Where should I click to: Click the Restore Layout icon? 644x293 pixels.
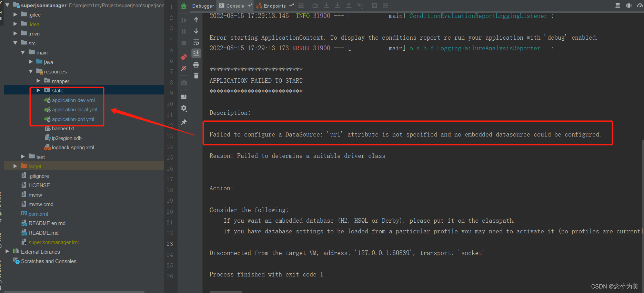tap(184, 97)
